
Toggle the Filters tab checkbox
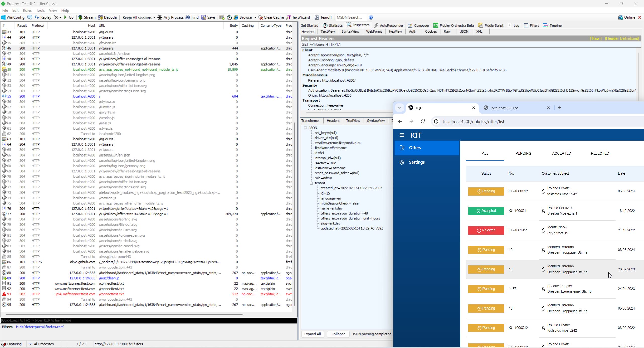pos(526,25)
